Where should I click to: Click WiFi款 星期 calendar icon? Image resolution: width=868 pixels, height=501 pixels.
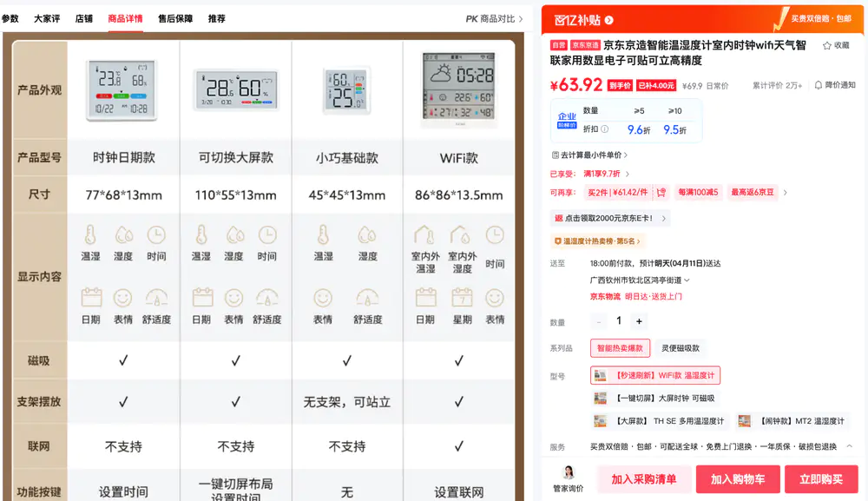462,297
